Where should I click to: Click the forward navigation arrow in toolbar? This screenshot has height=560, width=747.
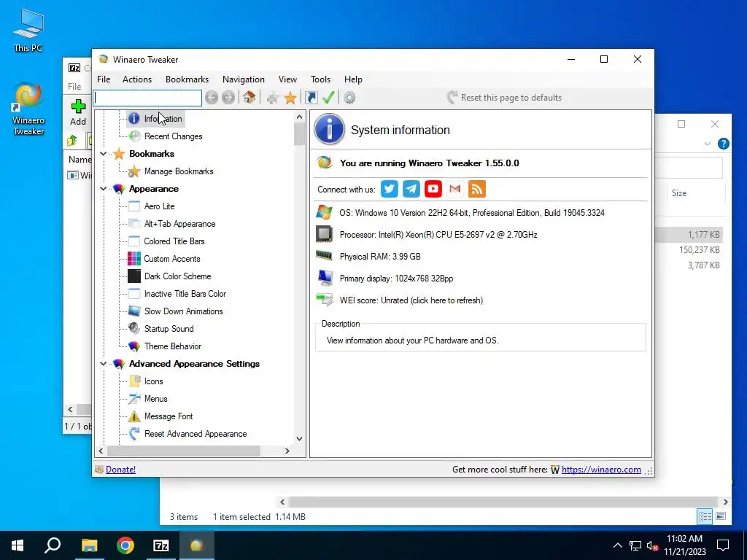click(228, 98)
